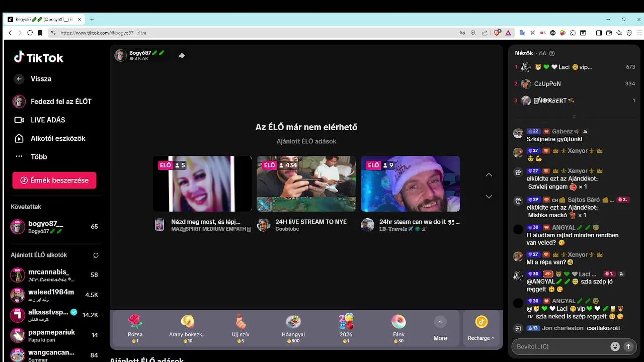
Task: Send Fánk gift
Action: pyautogui.click(x=398, y=328)
